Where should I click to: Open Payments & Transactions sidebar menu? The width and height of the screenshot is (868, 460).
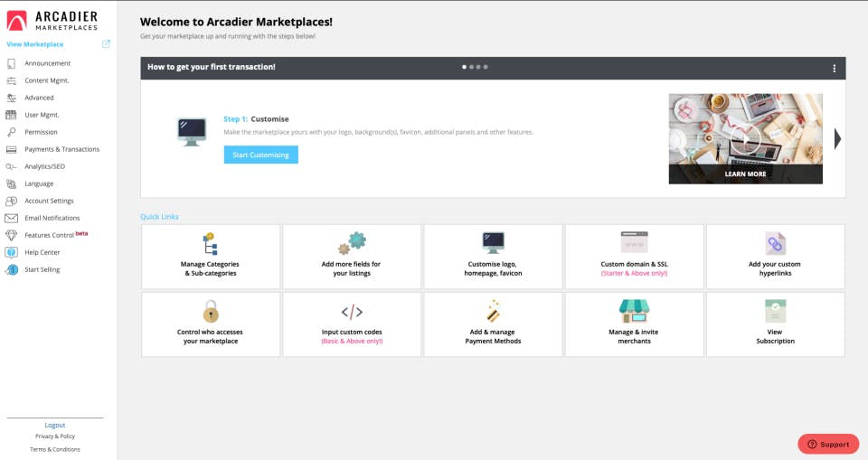coord(62,149)
